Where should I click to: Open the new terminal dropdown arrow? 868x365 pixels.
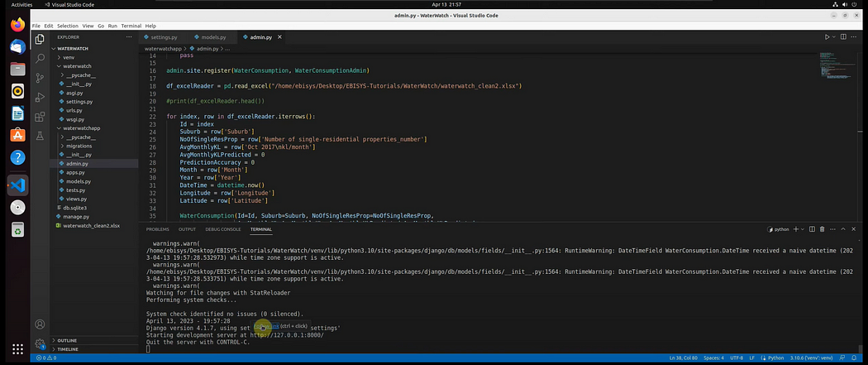click(803, 228)
